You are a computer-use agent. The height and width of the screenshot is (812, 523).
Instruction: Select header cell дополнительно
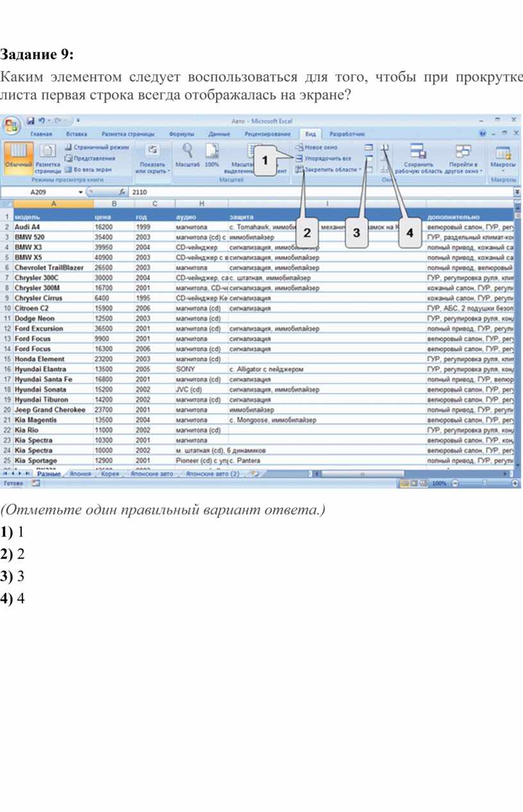tap(470, 217)
